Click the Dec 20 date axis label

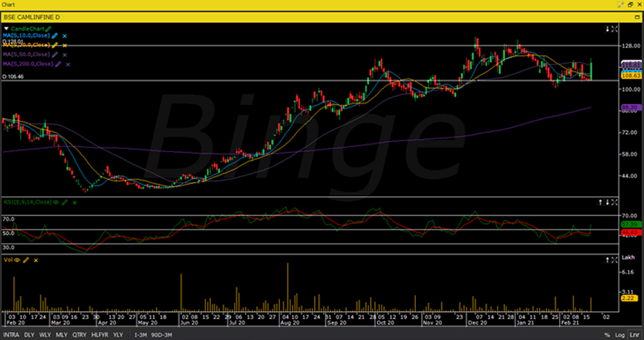(x=477, y=323)
